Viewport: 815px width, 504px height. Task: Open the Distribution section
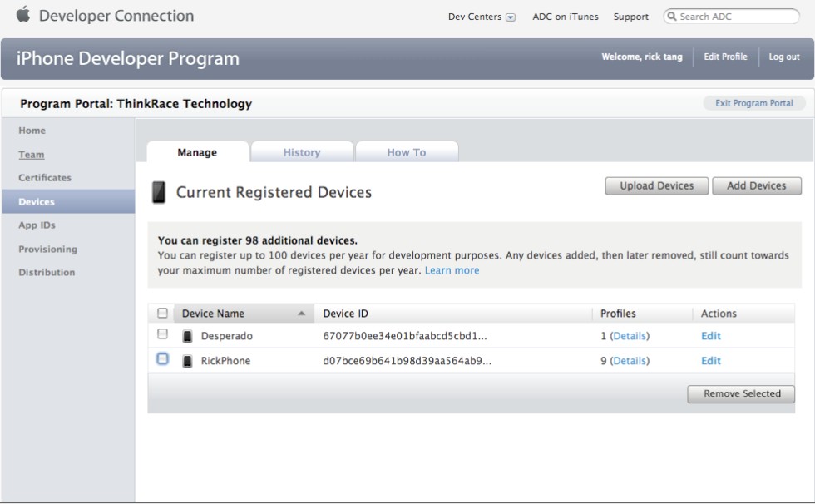(x=47, y=272)
